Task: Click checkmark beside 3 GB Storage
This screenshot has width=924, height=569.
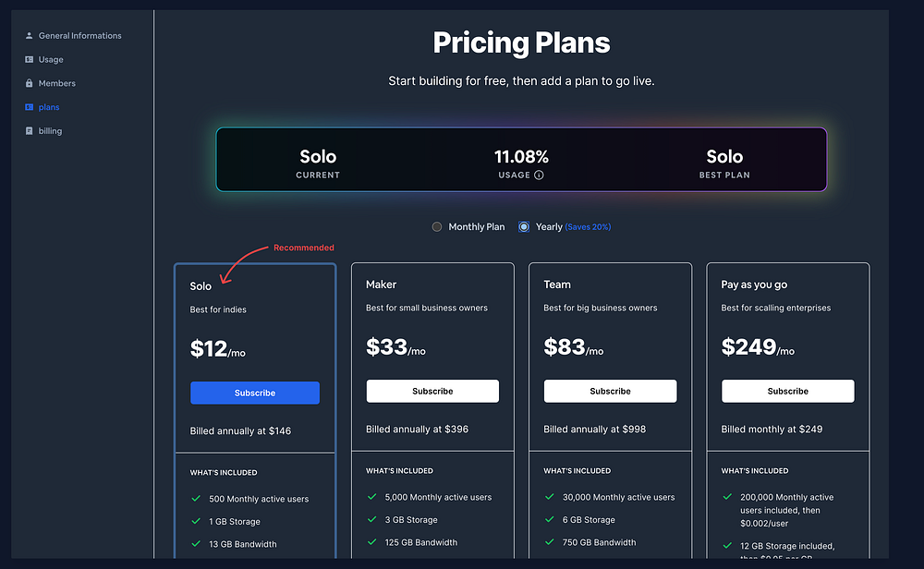Action: pos(371,520)
